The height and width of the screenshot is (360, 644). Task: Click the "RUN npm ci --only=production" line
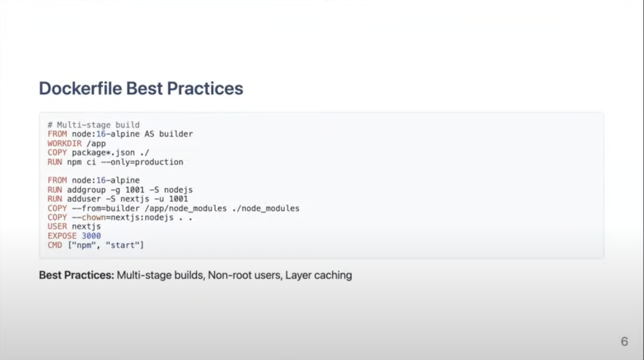115,162
